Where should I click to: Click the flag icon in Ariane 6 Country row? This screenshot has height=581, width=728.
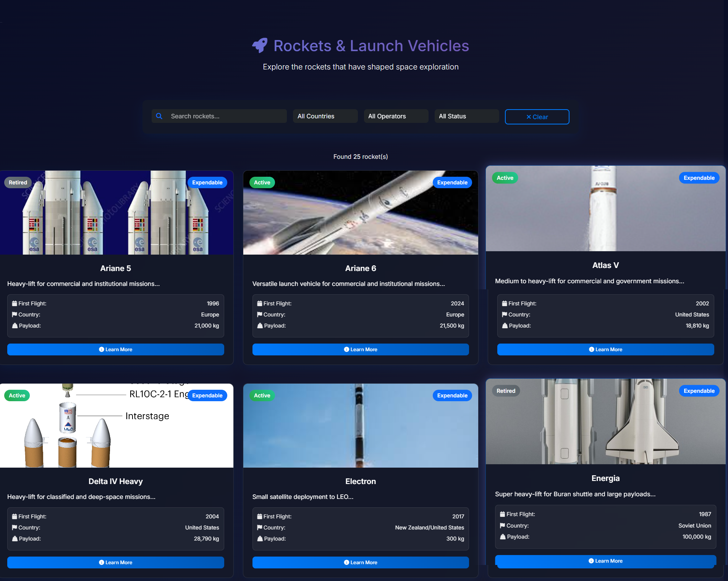pos(260,315)
